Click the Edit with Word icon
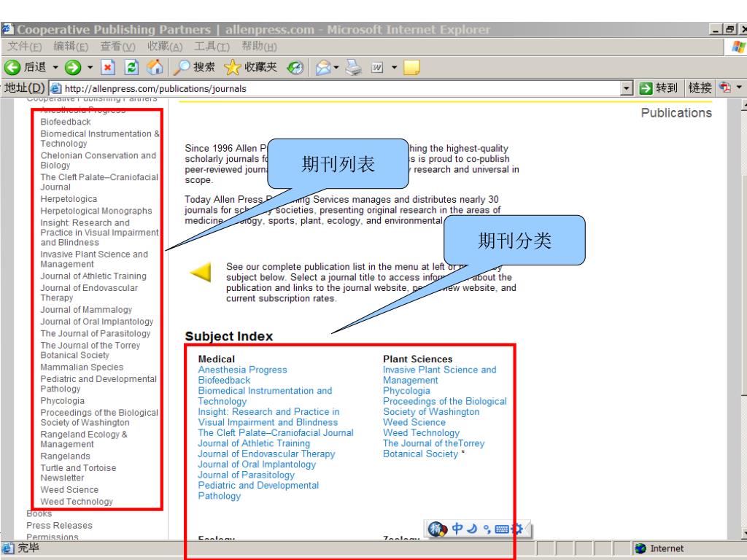The width and height of the screenshot is (747, 560). 377,68
